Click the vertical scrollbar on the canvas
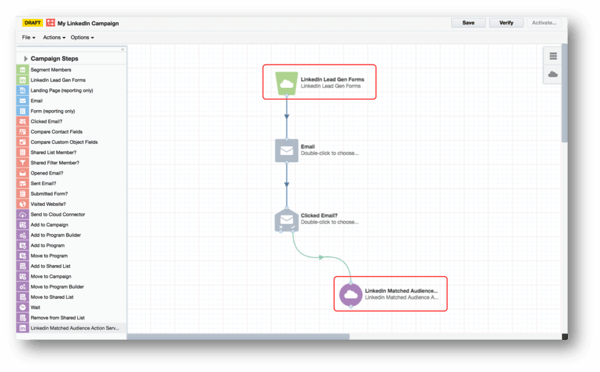The height and width of the screenshot is (372, 600). tap(564, 93)
